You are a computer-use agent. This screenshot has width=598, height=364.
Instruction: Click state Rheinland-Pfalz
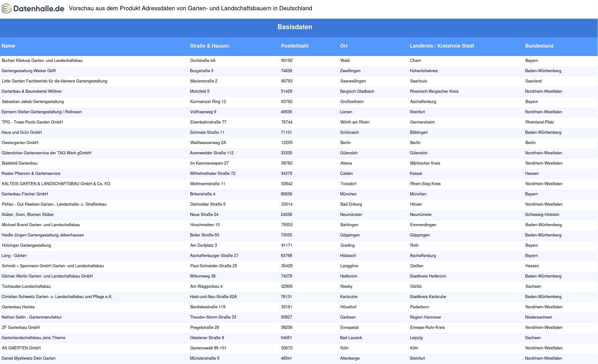[x=540, y=122]
